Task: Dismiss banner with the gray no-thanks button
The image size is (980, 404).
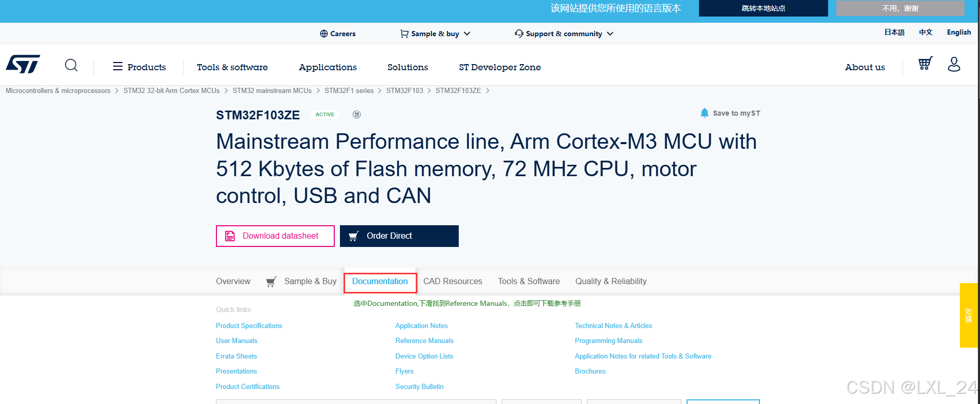Action: click(x=900, y=8)
